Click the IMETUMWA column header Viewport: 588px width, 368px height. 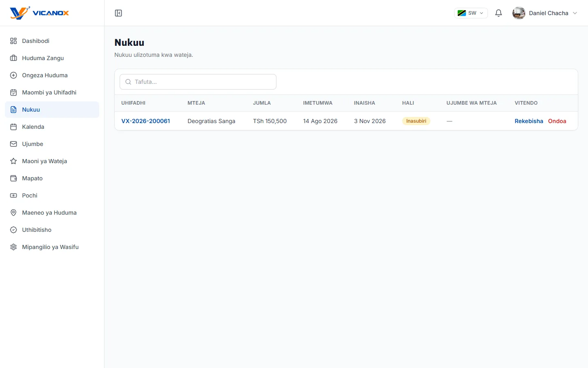[x=318, y=103]
